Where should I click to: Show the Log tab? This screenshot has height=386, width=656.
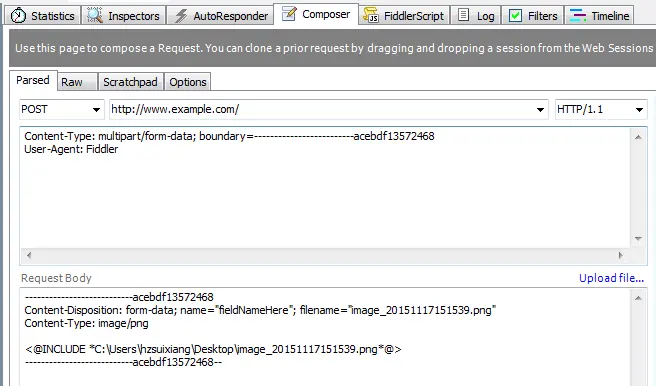click(475, 15)
